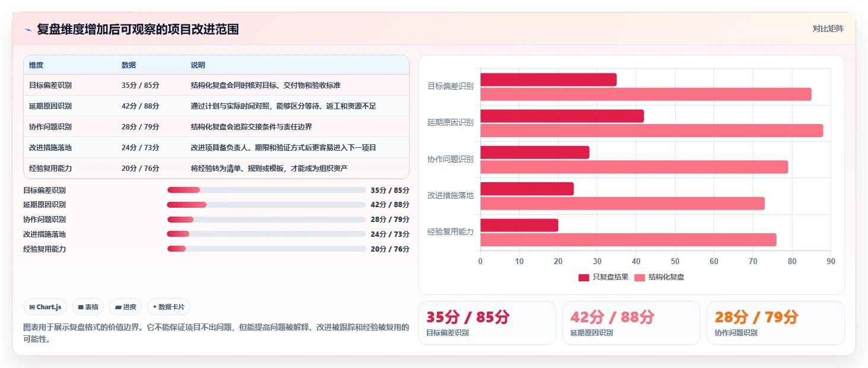Click the 目标偏差识别 progress bar
The height and width of the screenshot is (368, 868).
267,190
